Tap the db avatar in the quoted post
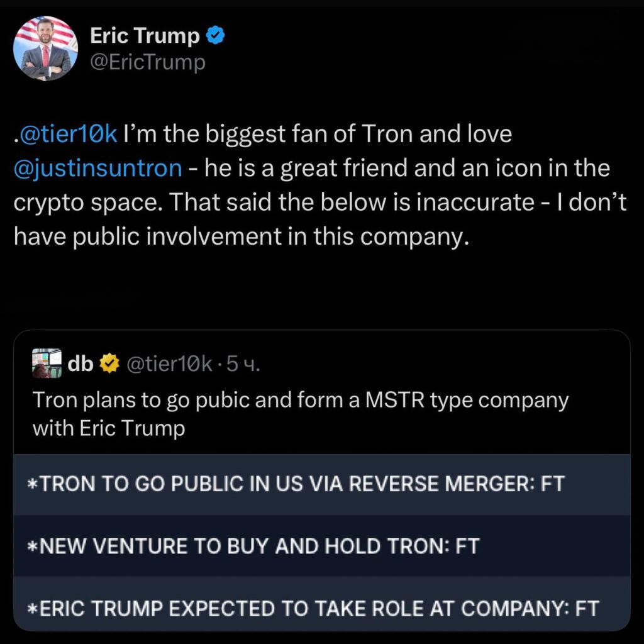Screen dimensions: 644x644 point(47,364)
